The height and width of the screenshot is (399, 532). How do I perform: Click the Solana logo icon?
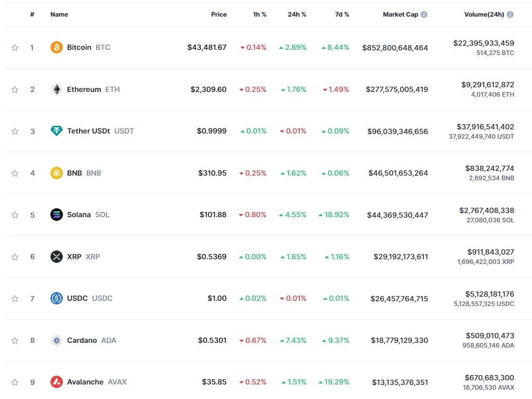[56, 215]
